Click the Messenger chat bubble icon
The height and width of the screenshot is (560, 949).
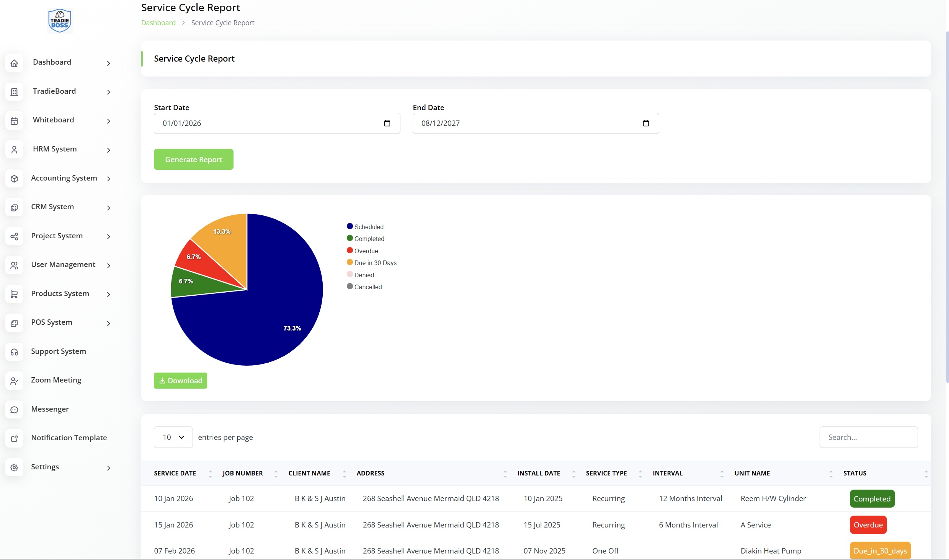click(x=14, y=410)
